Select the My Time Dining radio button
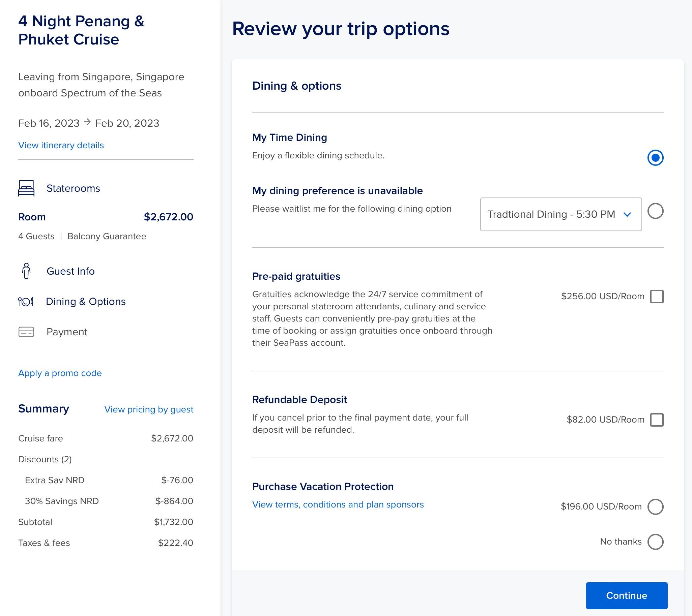Image resolution: width=692 pixels, height=616 pixels. (x=655, y=158)
